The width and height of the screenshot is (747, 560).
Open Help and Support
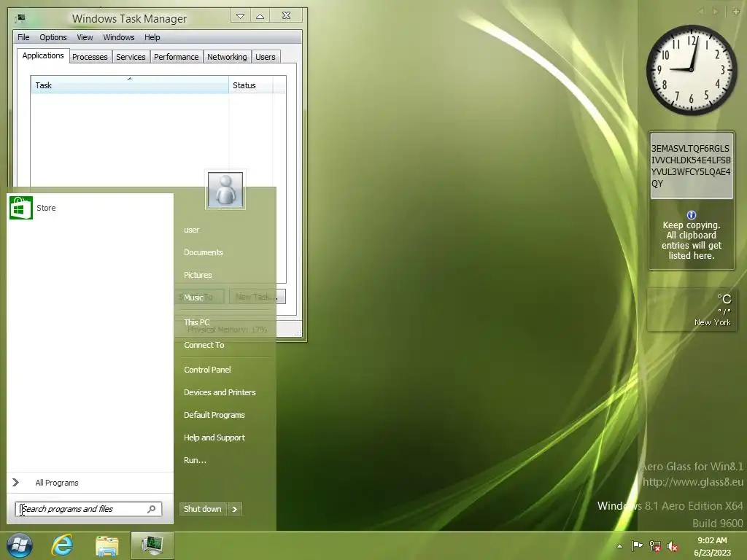pyautogui.click(x=214, y=437)
